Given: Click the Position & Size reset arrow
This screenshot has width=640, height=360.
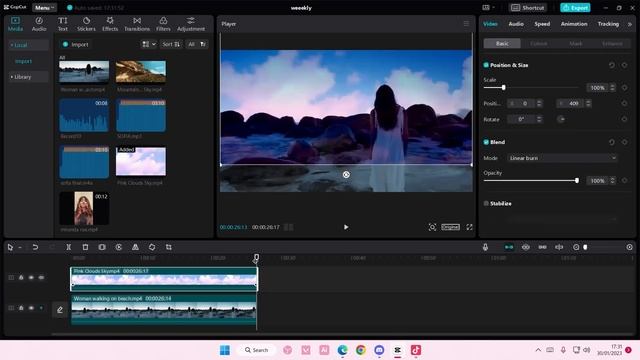Looking at the screenshot, I should click(611, 65).
